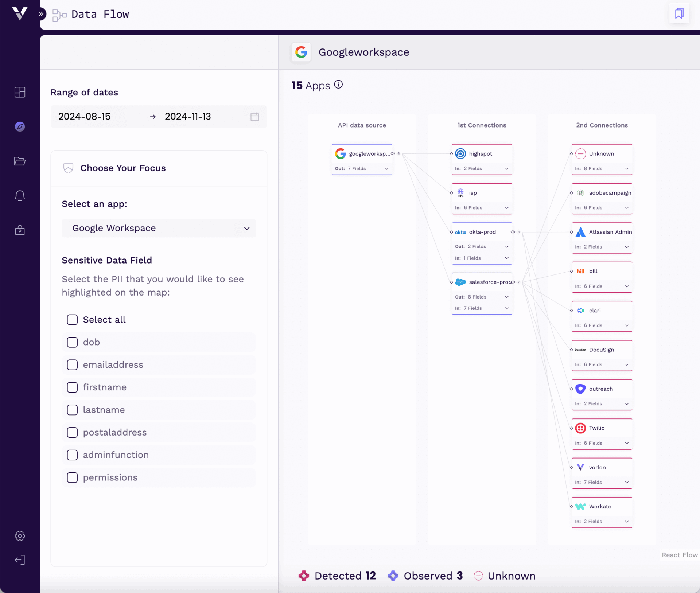Screen dimensions: 700x593
Task: Select the isp node globe icon
Action: (x=460, y=192)
